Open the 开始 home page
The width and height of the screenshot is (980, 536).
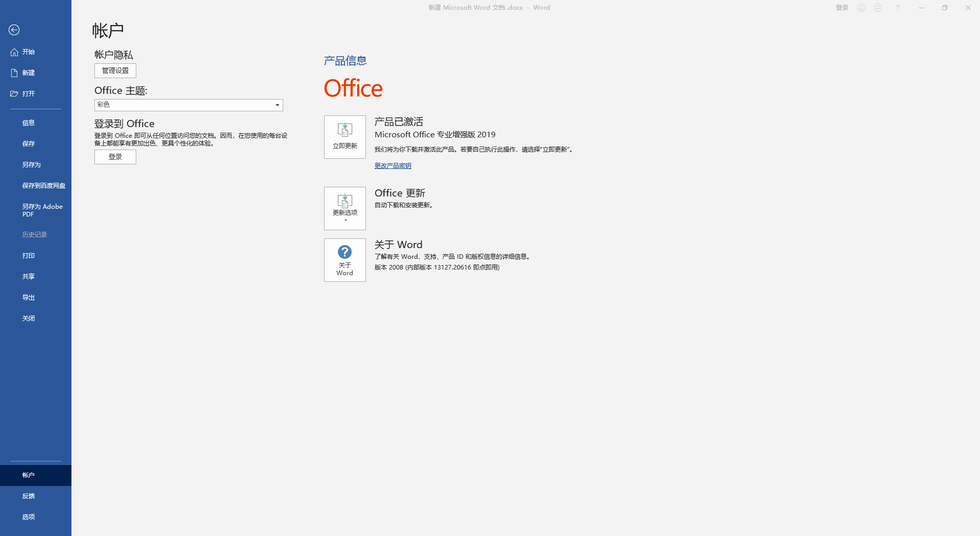pos(36,52)
